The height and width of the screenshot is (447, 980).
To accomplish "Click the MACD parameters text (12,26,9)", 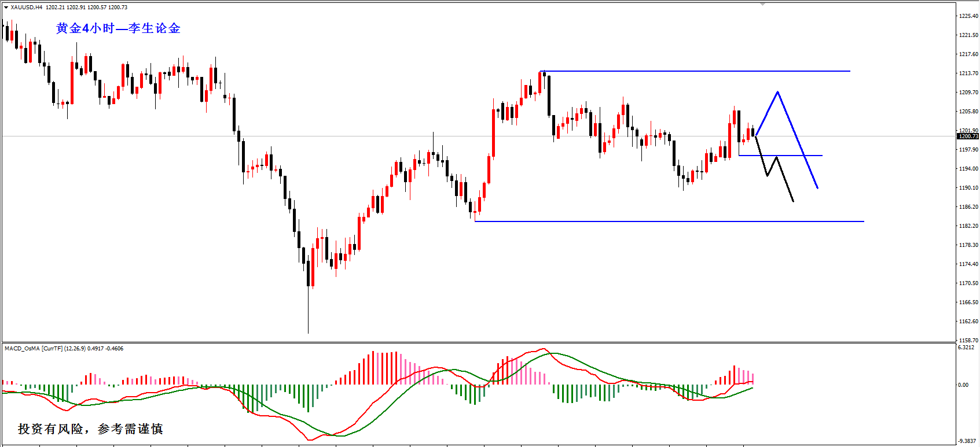I will pos(75,349).
